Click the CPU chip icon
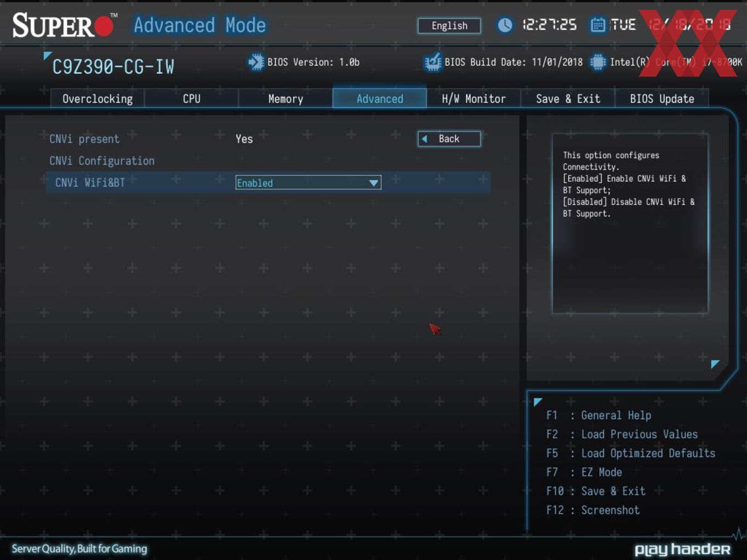The width and height of the screenshot is (747, 560). (598, 62)
